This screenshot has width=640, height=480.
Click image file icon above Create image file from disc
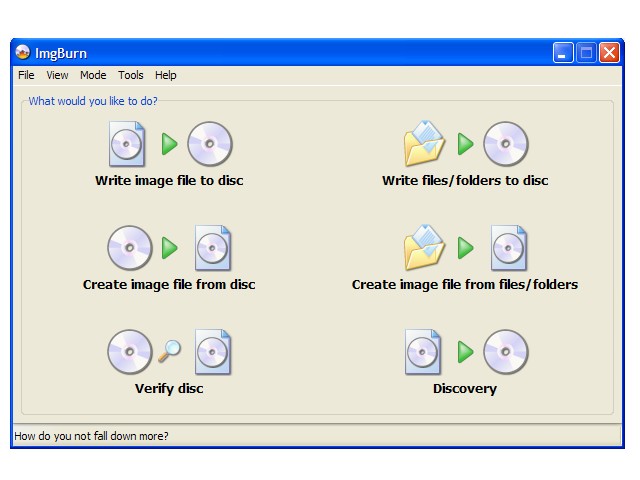tap(213, 248)
